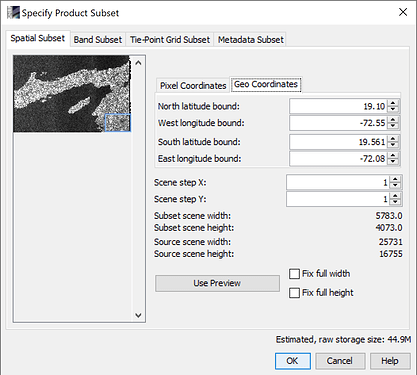The height and width of the screenshot is (375, 417).
Task: Decrease the East longitude bound value
Action: coord(393,162)
